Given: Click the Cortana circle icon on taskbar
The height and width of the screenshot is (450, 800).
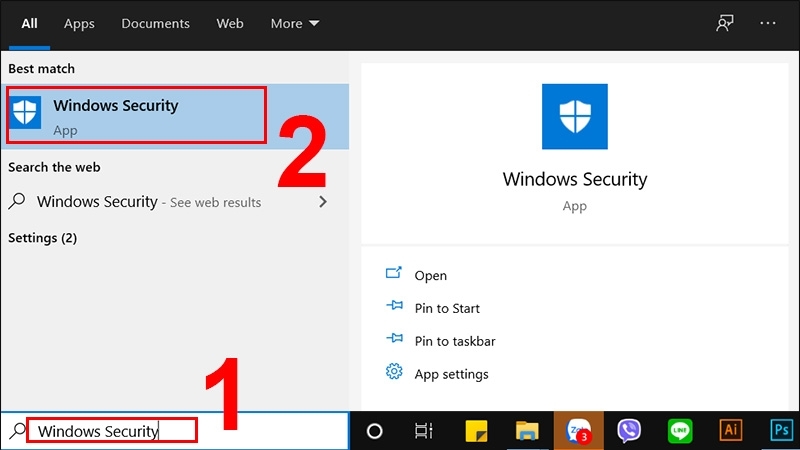Looking at the screenshot, I should coord(375,431).
